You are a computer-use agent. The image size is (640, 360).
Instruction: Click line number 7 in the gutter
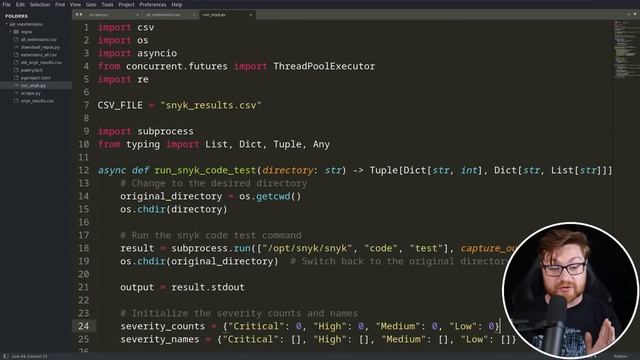(x=86, y=105)
